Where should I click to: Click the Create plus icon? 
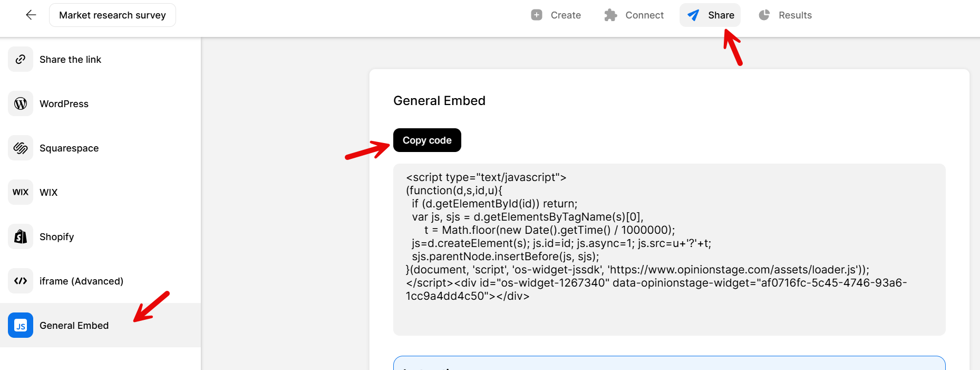click(536, 15)
